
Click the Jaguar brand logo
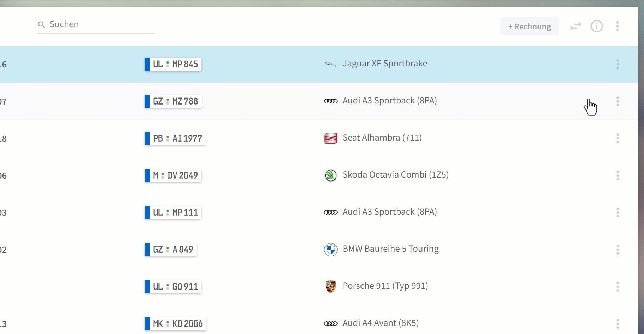tap(331, 64)
